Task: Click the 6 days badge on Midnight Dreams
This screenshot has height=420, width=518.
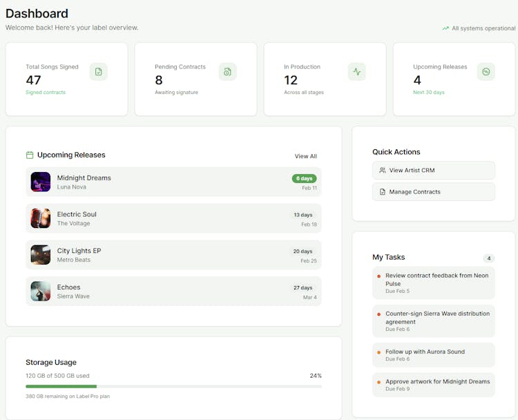Action: point(304,178)
